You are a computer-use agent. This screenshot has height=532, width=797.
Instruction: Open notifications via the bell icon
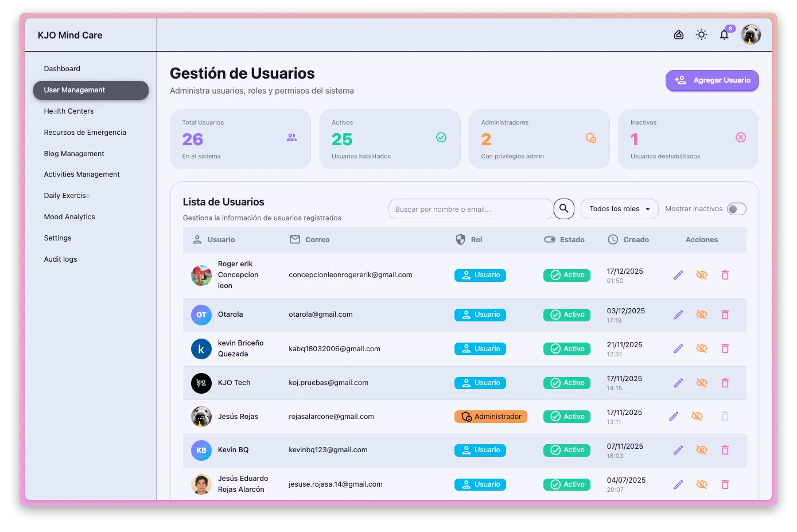(724, 34)
